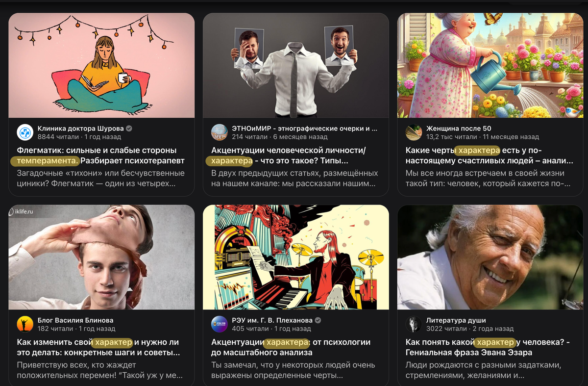Image resolution: width=588 pixels, height=386 pixels.
Task: Open РЭУ им. Г. В. Плеханова avatar
Action: 220,324
